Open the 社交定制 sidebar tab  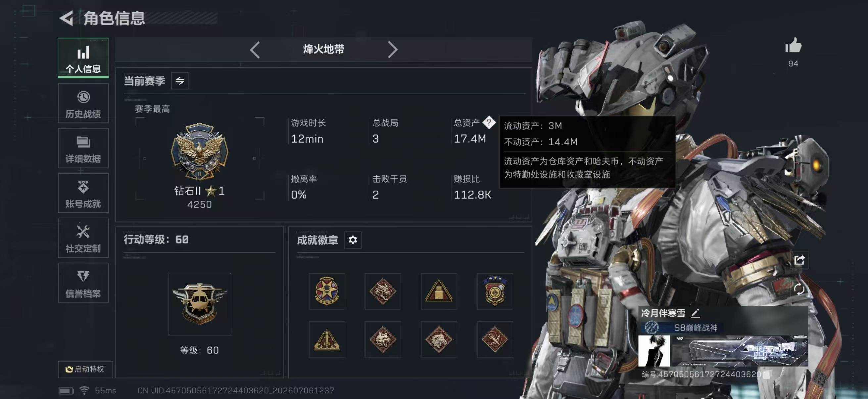tap(83, 238)
